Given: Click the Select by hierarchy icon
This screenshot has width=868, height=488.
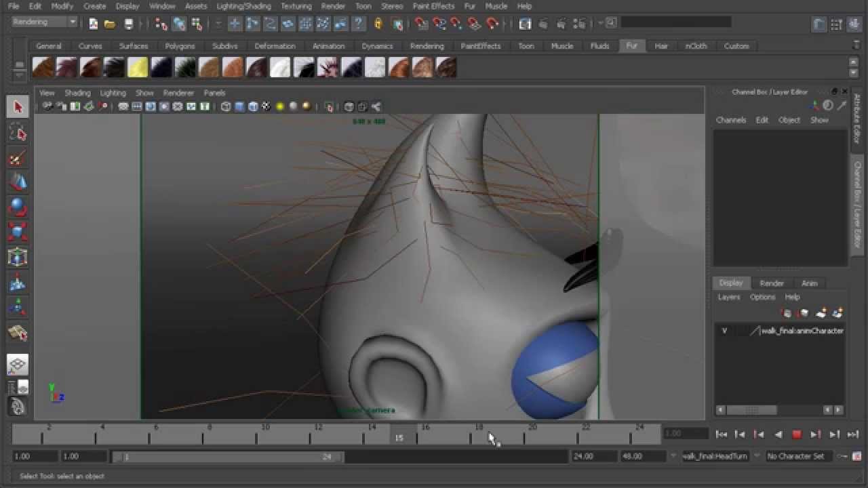Looking at the screenshot, I should tap(161, 24).
